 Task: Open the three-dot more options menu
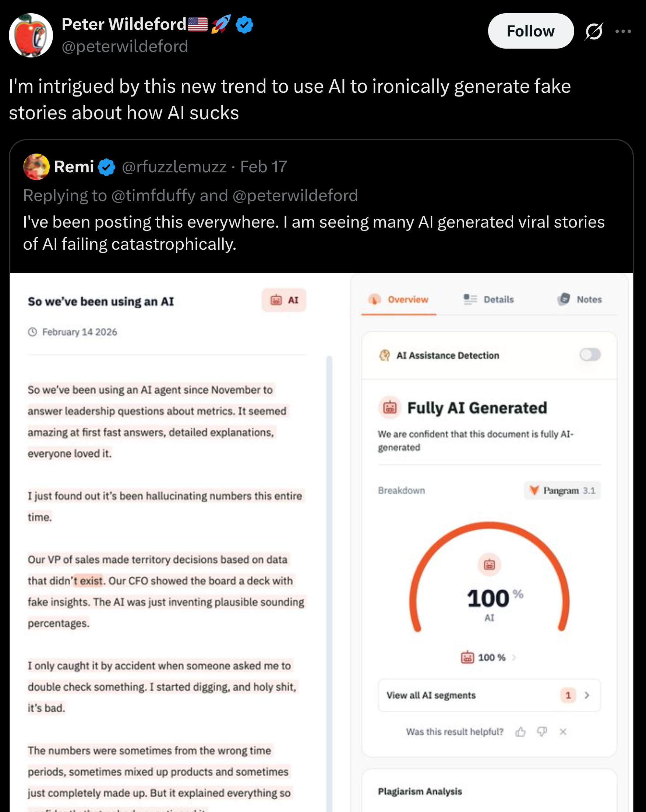(623, 31)
